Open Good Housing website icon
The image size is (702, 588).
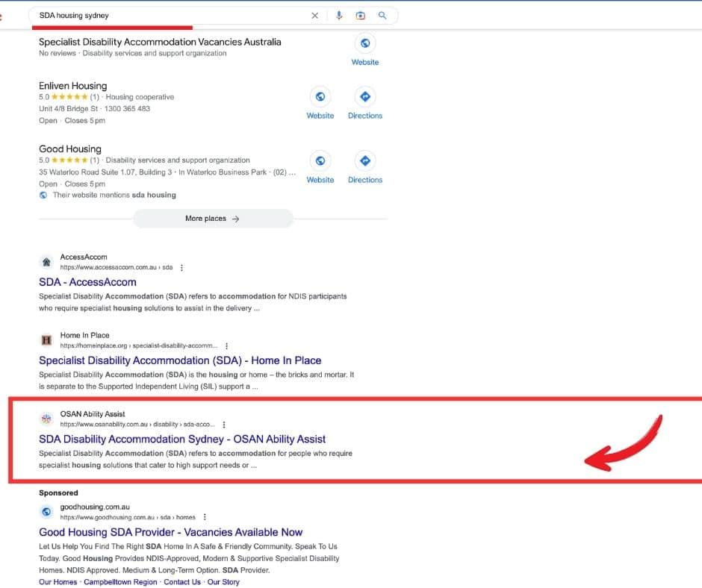point(320,161)
